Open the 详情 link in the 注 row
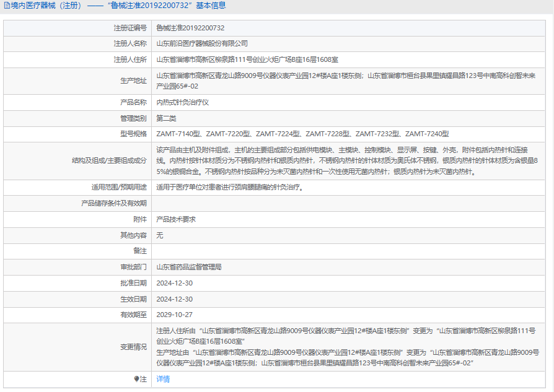This screenshot has width=554, height=392. (163, 379)
